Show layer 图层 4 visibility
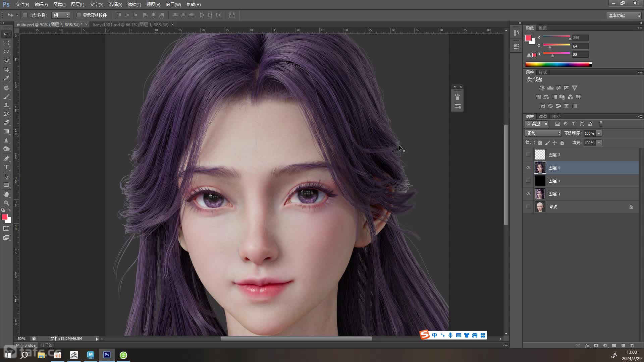 tap(528, 181)
